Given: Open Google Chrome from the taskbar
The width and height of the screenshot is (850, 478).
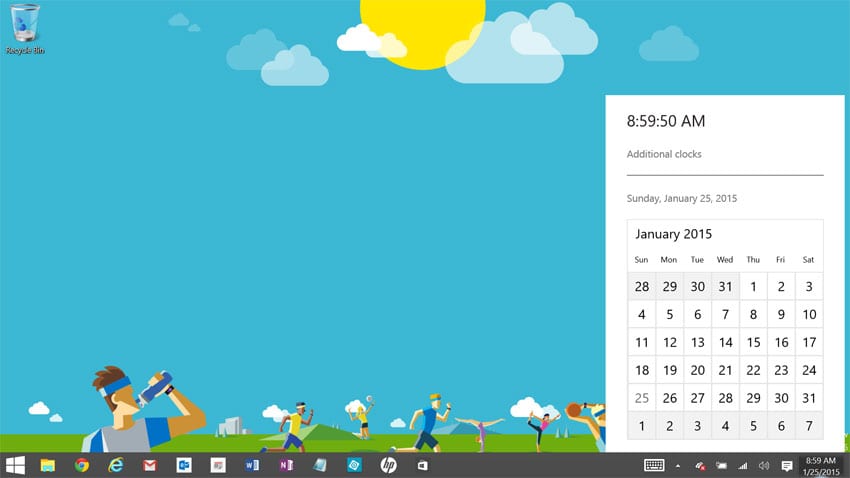Looking at the screenshot, I should (82, 465).
